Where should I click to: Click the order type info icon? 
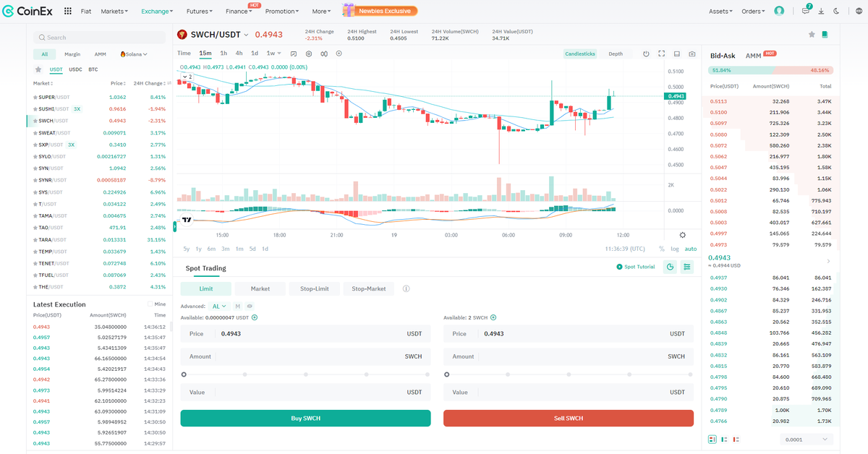tap(406, 288)
